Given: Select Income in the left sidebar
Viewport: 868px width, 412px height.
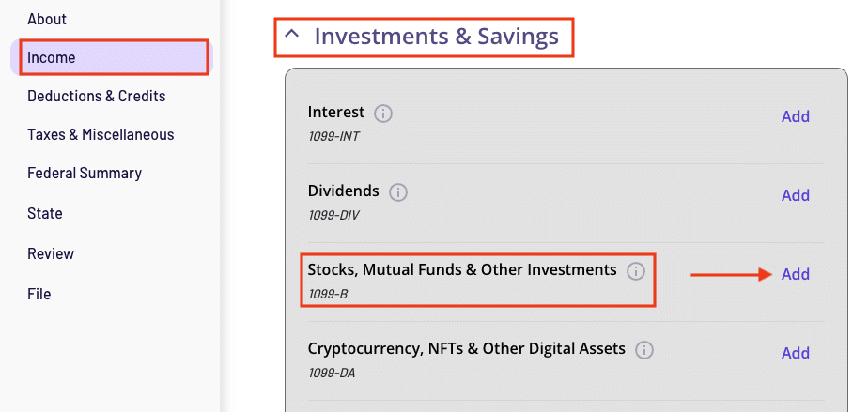Looking at the screenshot, I should (x=52, y=57).
